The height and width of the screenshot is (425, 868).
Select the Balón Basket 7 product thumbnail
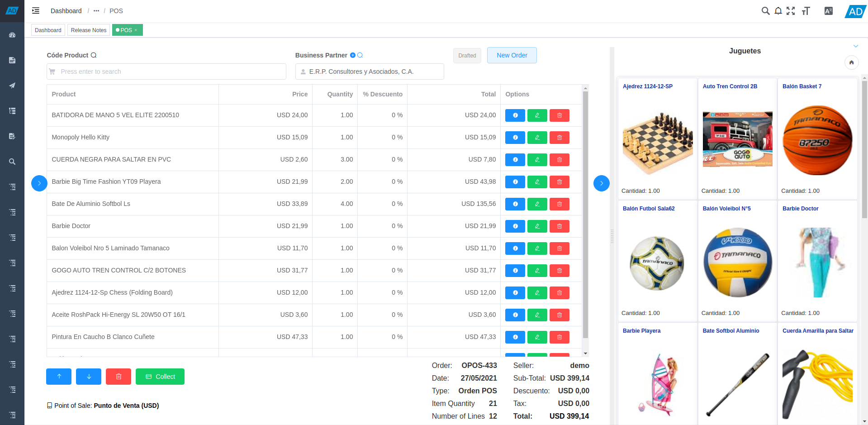[817, 140]
